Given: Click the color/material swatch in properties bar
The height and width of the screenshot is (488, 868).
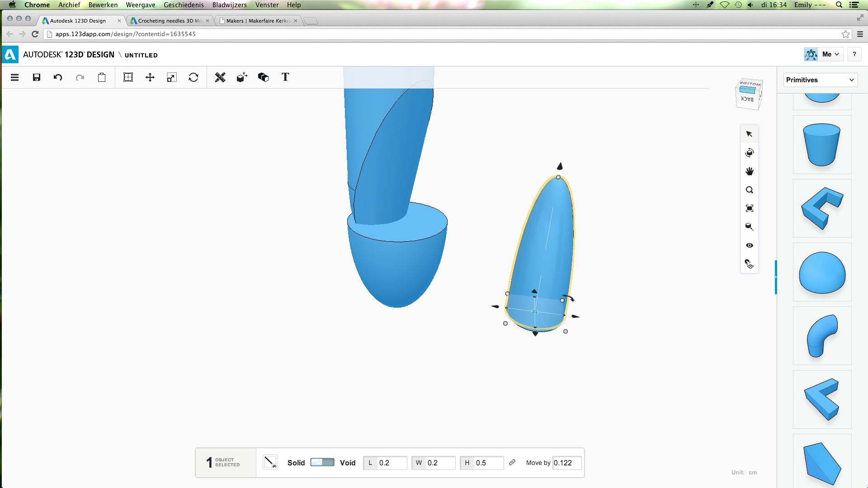Looking at the screenshot, I should coord(270,462).
